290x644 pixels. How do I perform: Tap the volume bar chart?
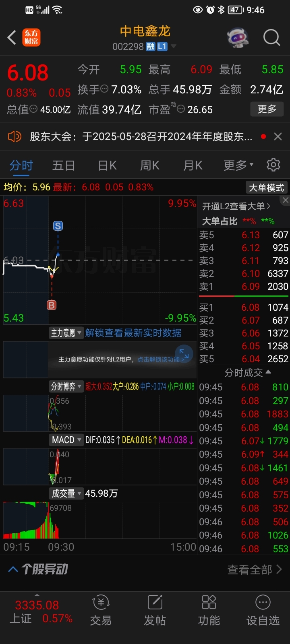(100, 520)
